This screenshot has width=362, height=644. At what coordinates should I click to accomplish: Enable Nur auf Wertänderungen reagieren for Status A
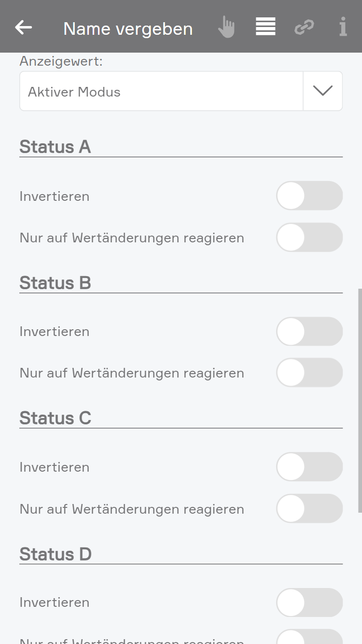(309, 238)
